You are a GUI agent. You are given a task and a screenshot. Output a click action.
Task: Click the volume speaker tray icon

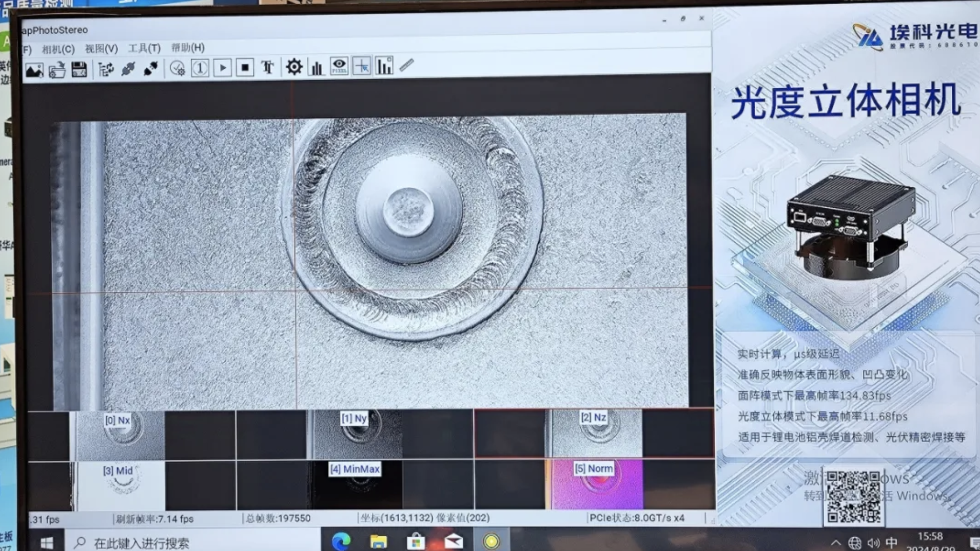(x=873, y=542)
